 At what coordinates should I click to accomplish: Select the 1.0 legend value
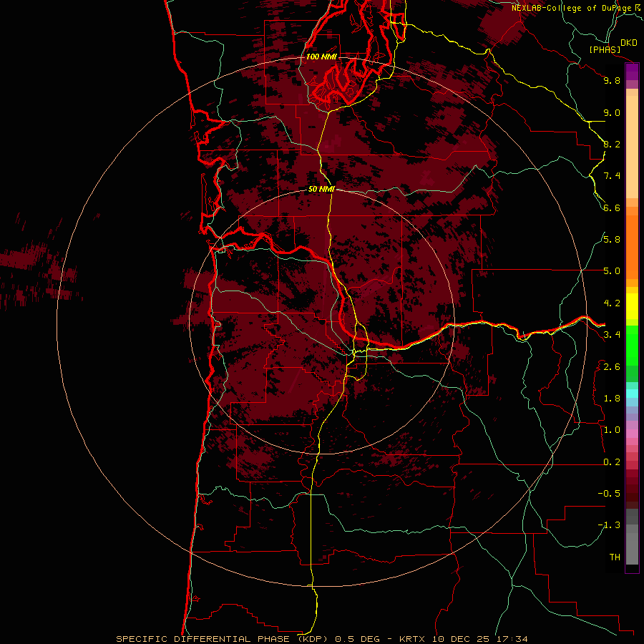click(x=612, y=430)
